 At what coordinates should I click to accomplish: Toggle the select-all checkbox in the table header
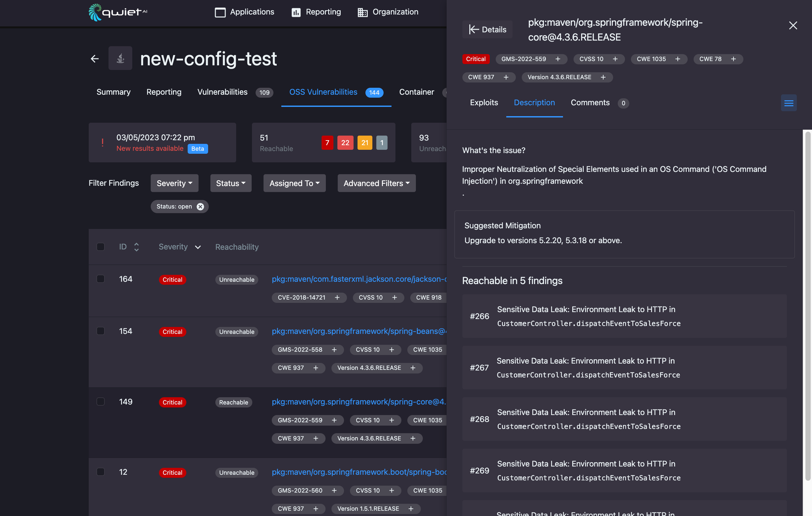pyautogui.click(x=101, y=247)
